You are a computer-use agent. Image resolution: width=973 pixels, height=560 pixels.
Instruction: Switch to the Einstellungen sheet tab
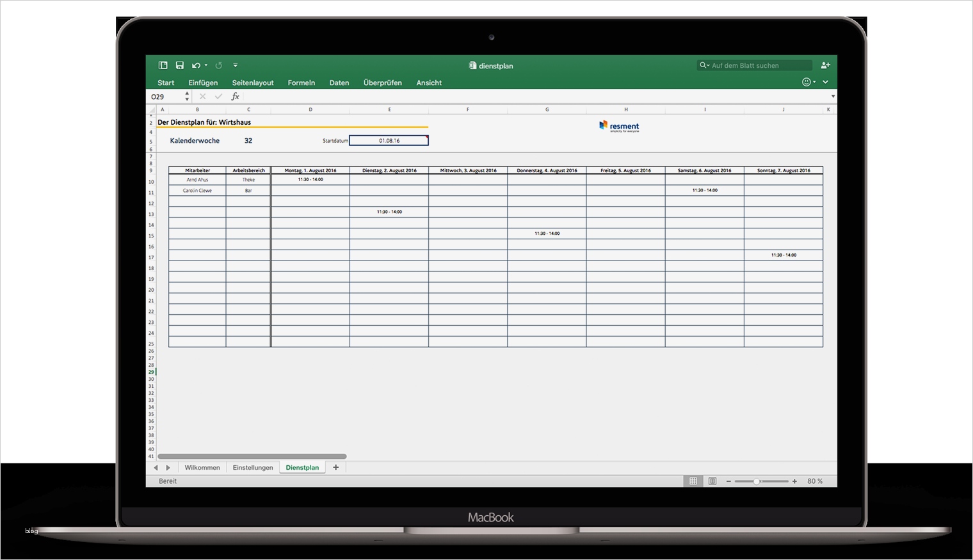253,467
